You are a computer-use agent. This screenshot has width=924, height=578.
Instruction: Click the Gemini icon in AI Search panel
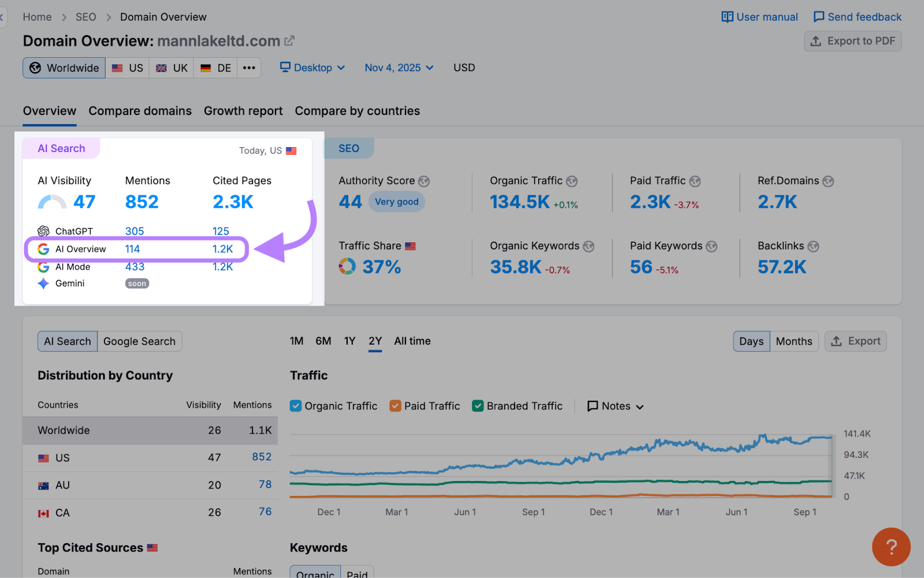[x=43, y=284]
